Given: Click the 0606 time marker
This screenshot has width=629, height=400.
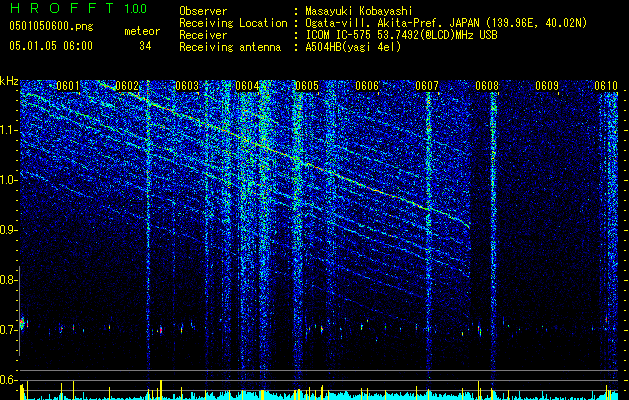Looking at the screenshot, I should click(x=367, y=86).
